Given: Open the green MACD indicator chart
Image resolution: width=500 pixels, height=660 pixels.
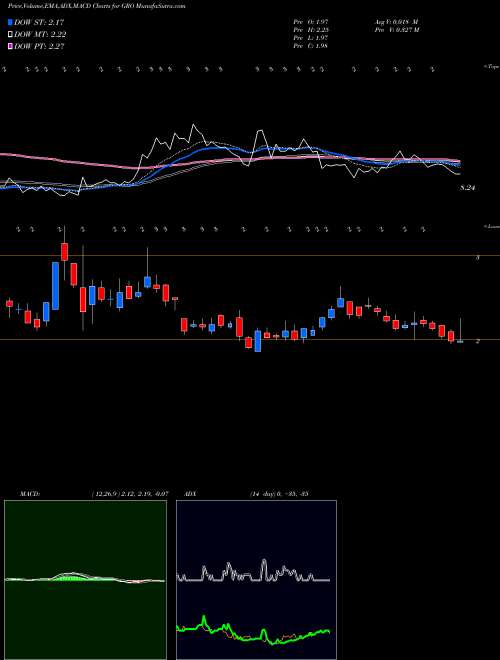Looking at the screenshot, I should coord(85,580).
